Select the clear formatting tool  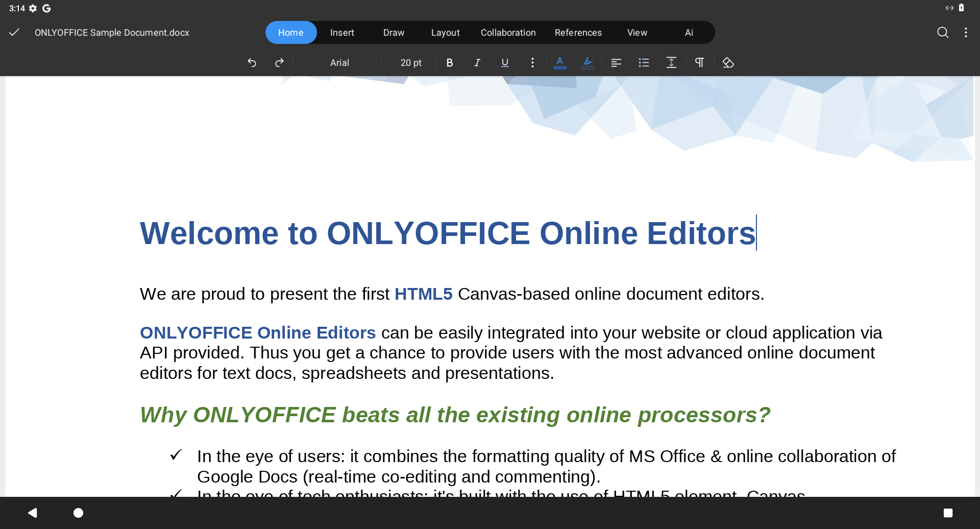point(728,62)
